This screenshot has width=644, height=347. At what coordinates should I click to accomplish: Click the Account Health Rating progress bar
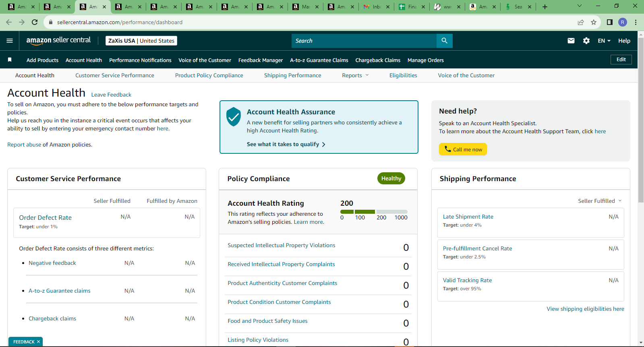pos(374,211)
